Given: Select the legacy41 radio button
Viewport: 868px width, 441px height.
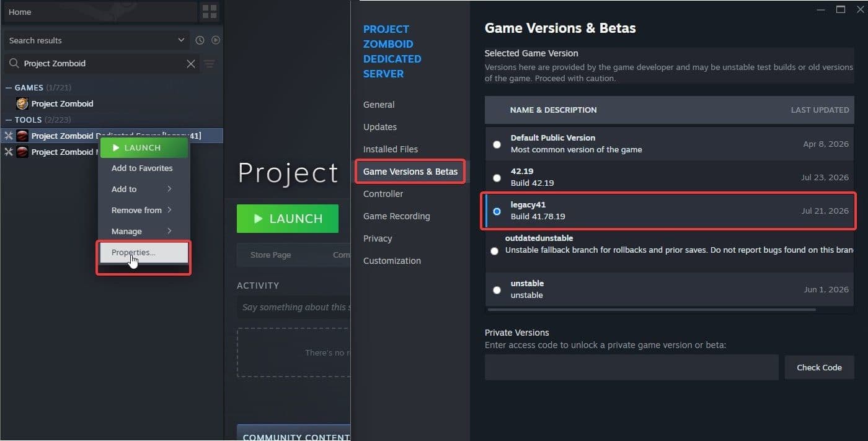Looking at the screenshot, I should coord(497,211).
